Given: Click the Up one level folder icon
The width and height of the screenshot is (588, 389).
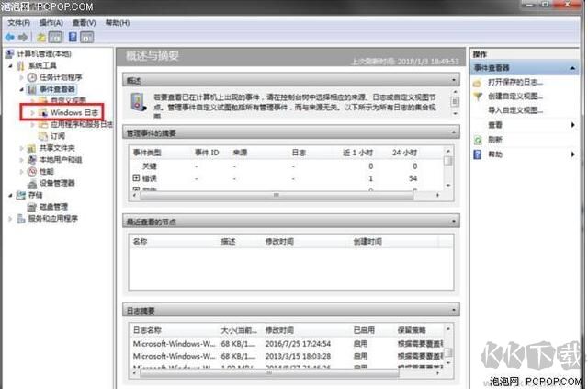Looking at the screenshot, I should click(x=40, y=37).
